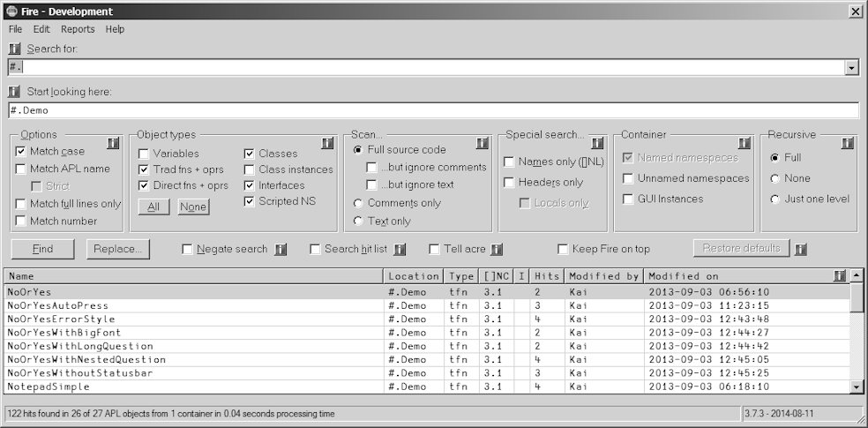
Task: Select the NoOrYesAutoPress result row
Action: [x=427, y=305]
